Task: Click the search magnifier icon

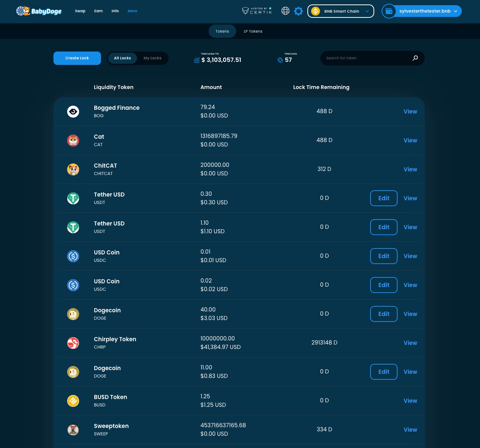Action: (415, 58)
